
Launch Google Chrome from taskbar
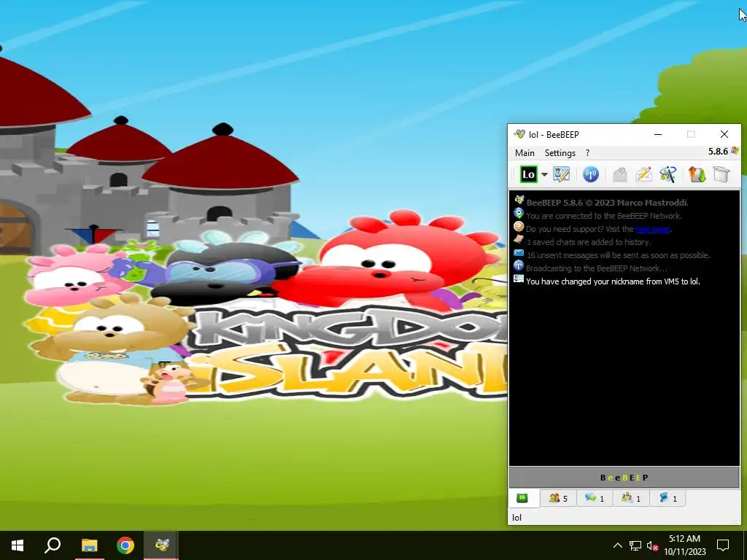125,545
